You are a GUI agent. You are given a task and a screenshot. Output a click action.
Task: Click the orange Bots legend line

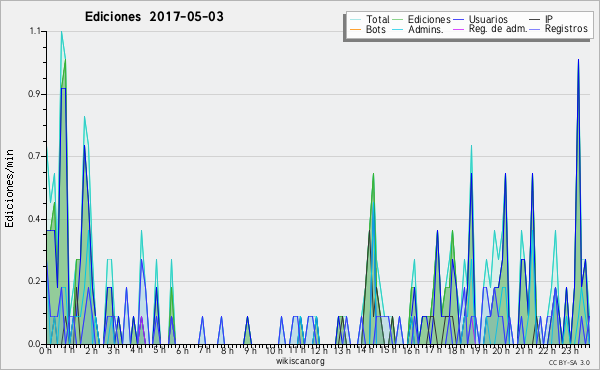pos(355,29)
